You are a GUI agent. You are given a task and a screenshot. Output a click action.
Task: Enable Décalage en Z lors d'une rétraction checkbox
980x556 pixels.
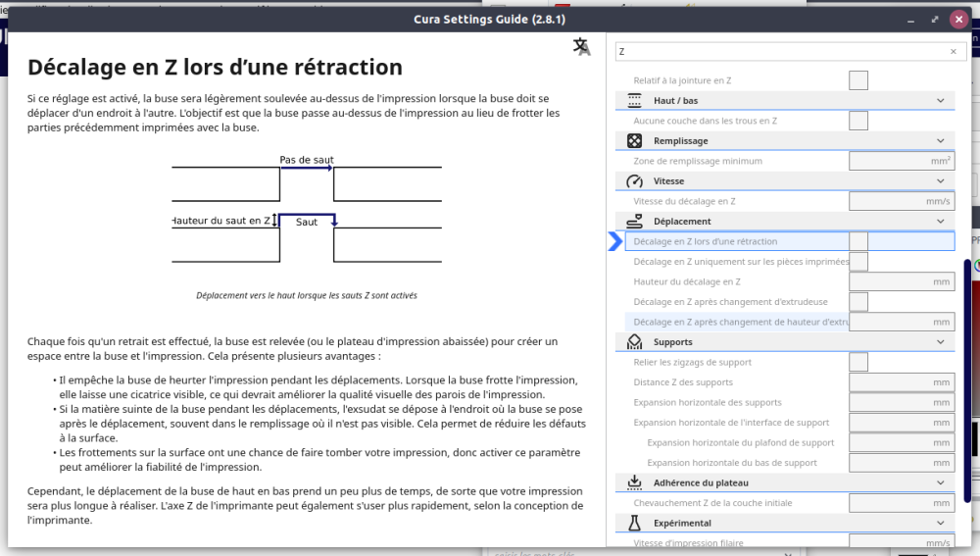pyautogui.click(x=858, y=241)
